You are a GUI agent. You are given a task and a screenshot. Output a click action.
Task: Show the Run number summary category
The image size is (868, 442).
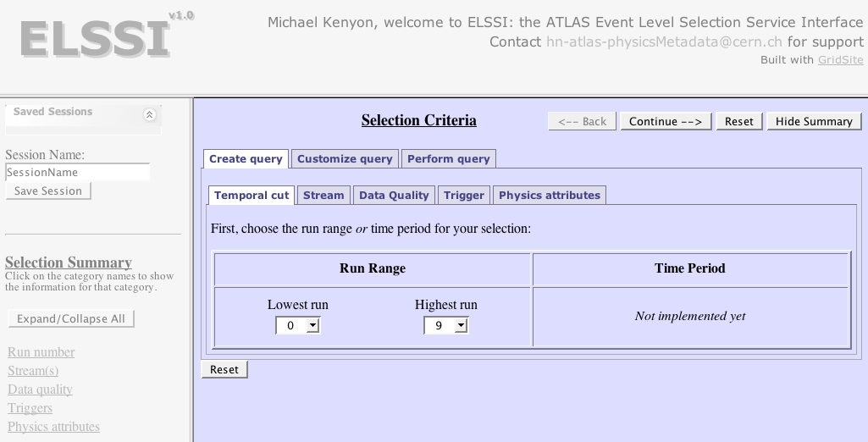pos(41,352)
